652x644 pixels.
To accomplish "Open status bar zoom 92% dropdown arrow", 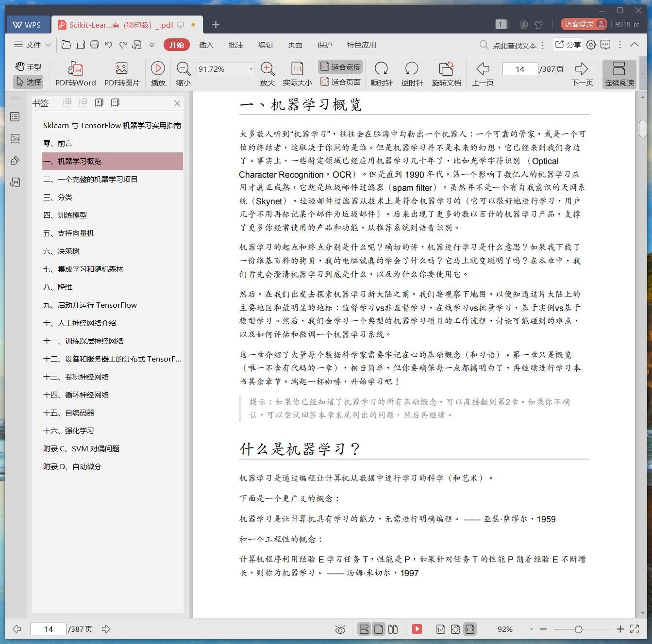I will pyautogui.click(x=531, y=629).
